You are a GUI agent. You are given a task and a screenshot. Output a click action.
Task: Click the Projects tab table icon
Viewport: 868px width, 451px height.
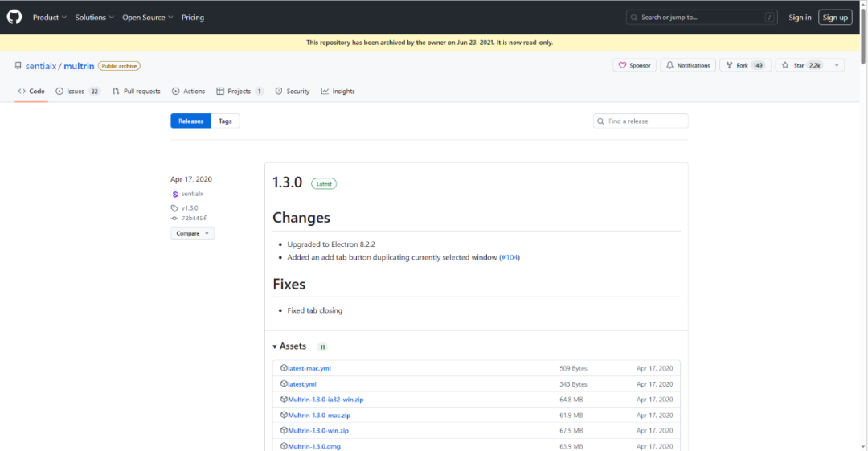pyautogui.click(x=220, y=92)
